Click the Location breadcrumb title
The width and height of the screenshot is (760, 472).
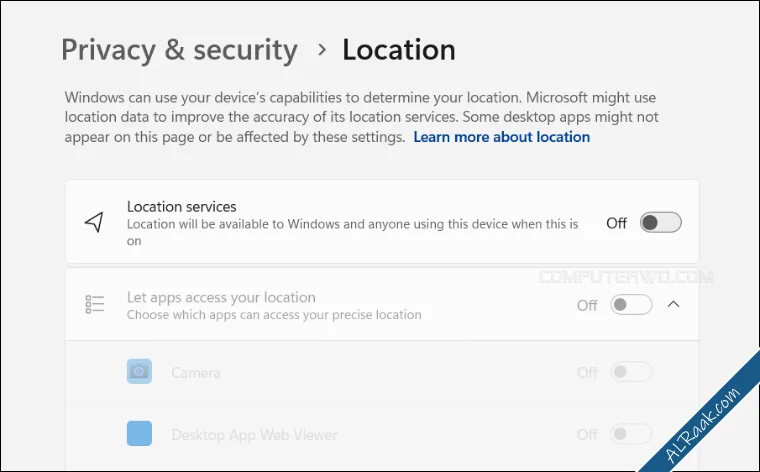[x=399, y=50]
